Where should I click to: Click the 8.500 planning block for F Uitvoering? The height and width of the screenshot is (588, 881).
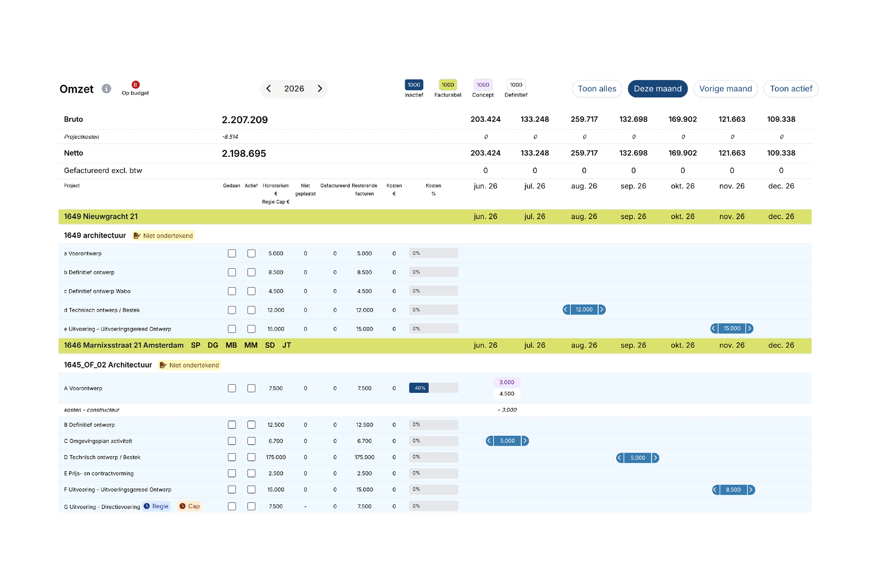coord(733,490)
